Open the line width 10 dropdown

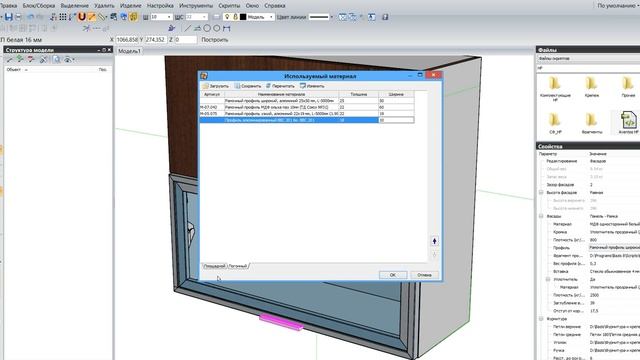169,17
